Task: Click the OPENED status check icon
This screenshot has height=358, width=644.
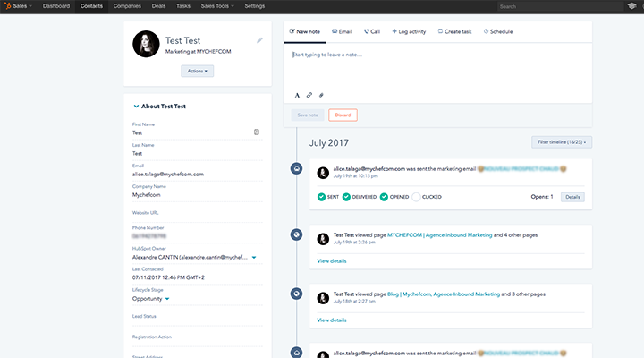Action: click(384, 197)
